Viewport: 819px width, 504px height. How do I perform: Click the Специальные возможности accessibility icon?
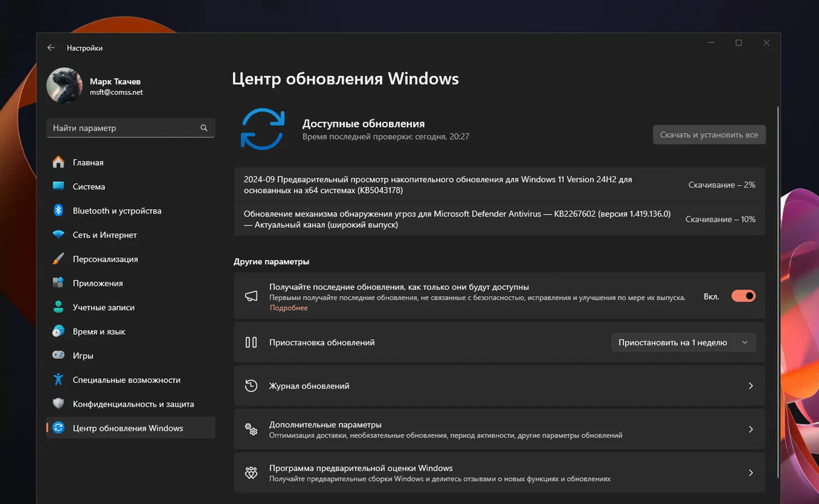[x=58, y=380]
